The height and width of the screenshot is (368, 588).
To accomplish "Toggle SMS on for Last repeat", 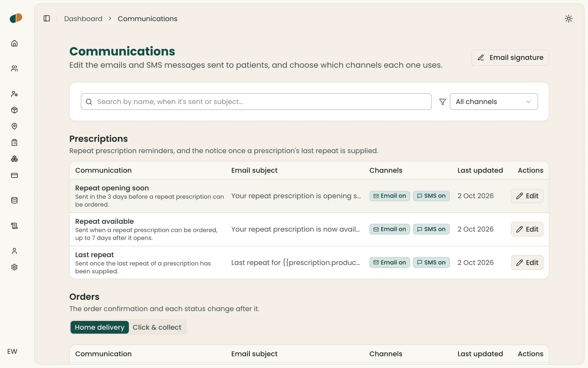I will tap(431, 263).
